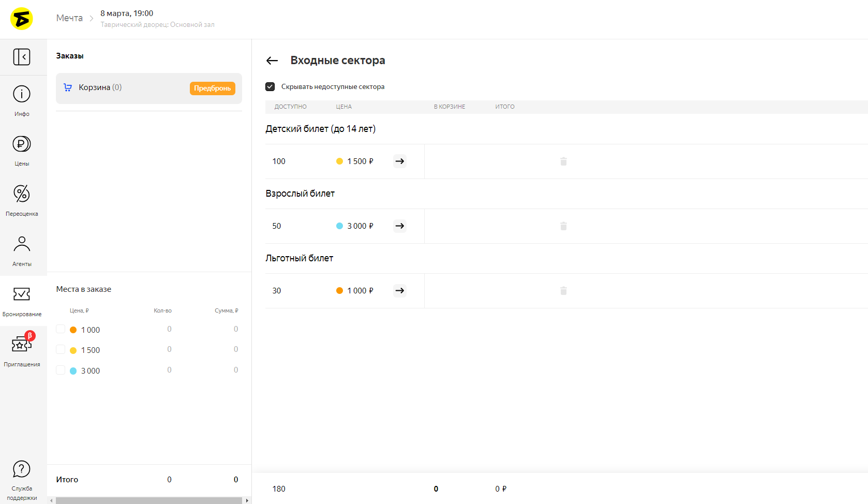Click the back arrow near Входные сектора
This screenshot has width=868, height=504.
[x=272, y=61]
